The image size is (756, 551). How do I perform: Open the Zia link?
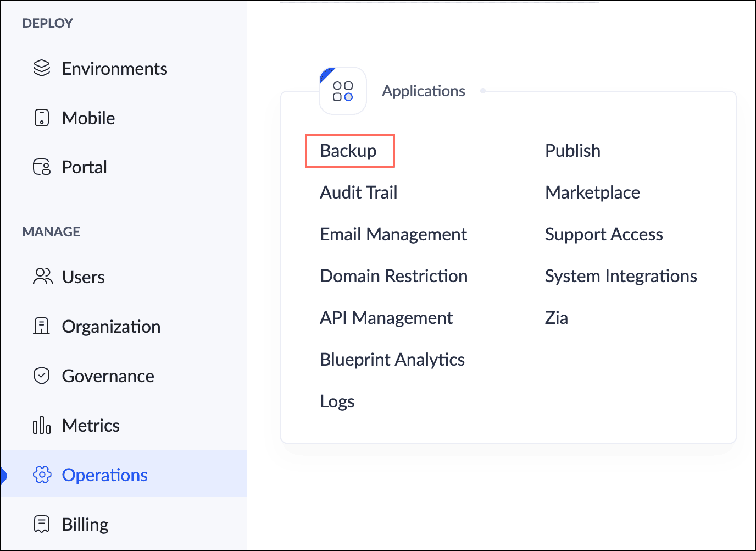coord(556,318)
